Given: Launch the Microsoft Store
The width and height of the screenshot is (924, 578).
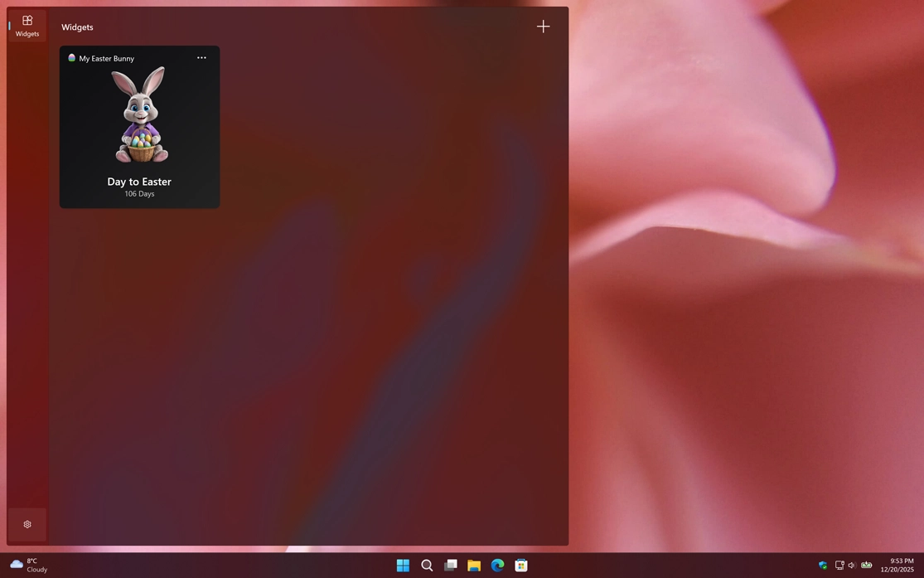Looking at the screenshot, I should tap(520, 565).
